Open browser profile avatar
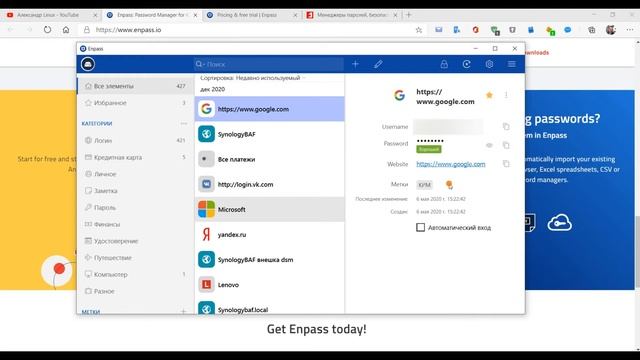Image resolution: width=640 pixels, height=360 pixels. point(611,30)
